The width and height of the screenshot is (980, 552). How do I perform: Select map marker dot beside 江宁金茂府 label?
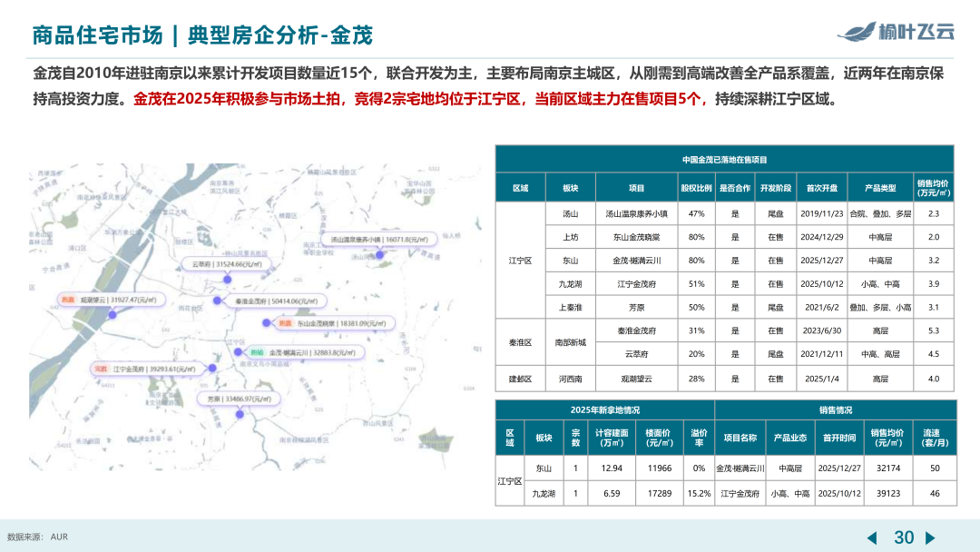(212, 369)
